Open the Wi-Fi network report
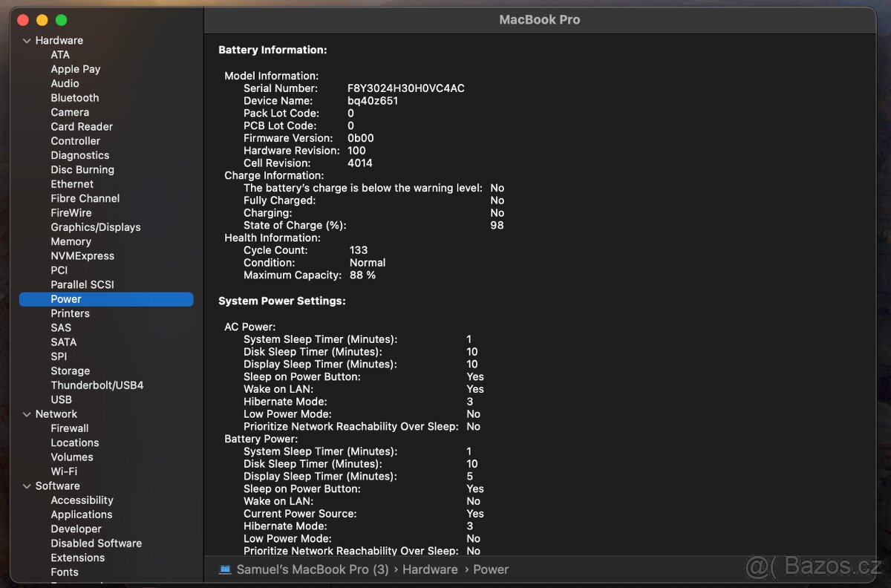891x588 pixels. click(x=64, y=471)
